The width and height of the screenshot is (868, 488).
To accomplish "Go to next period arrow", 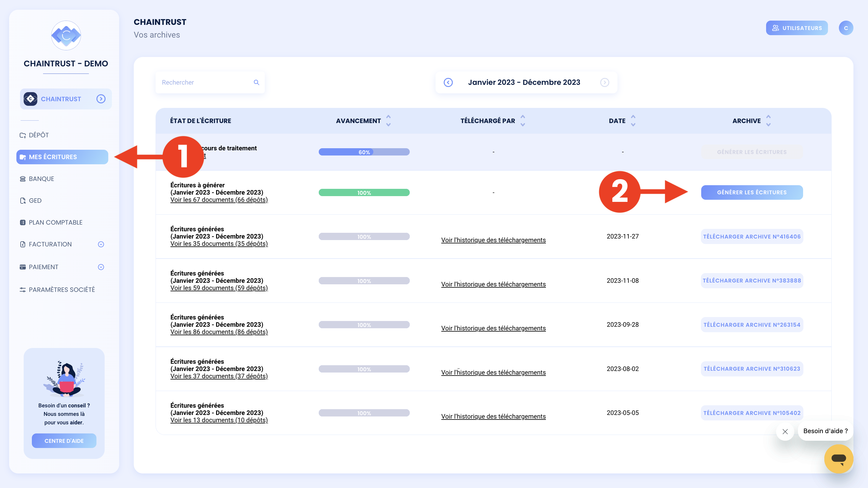I will coord(605,82).
